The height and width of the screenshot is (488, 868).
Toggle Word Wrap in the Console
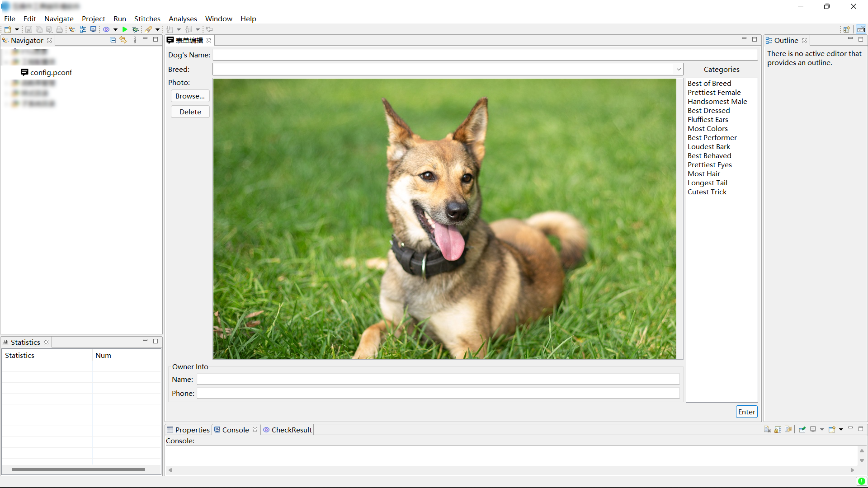(x=788, y=430)
